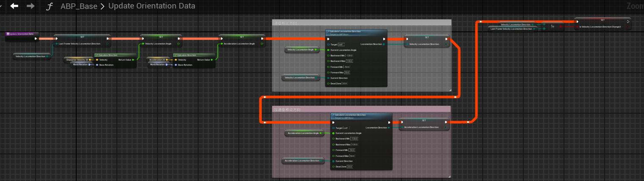Select SET Is Velocity Locomotion Direction Changed node

tap(603, 24)
